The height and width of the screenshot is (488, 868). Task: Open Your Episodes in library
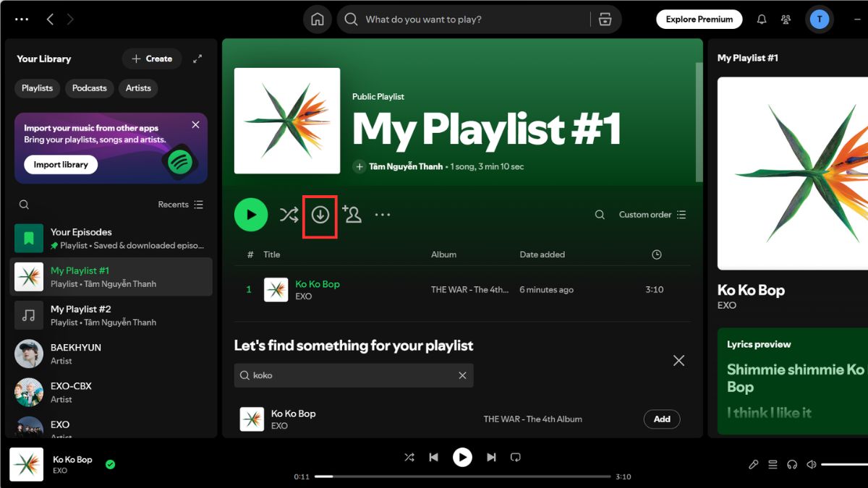click(111, 239)
